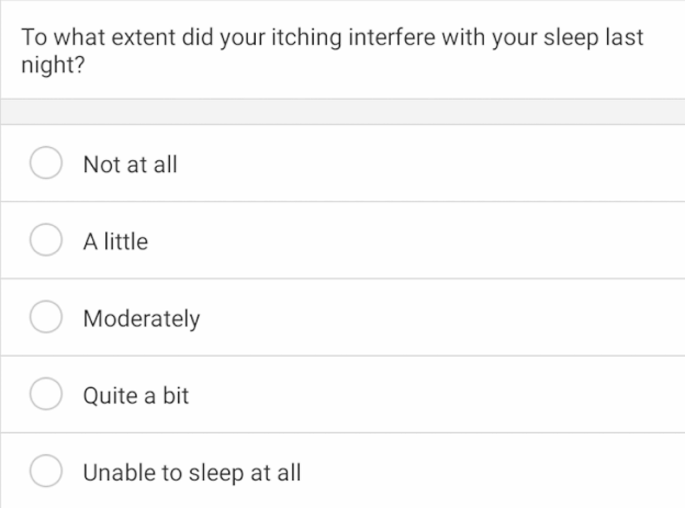Choose the 'A little' radio circle
This screenshot has width=685, height=508.
tap(45, 241)
